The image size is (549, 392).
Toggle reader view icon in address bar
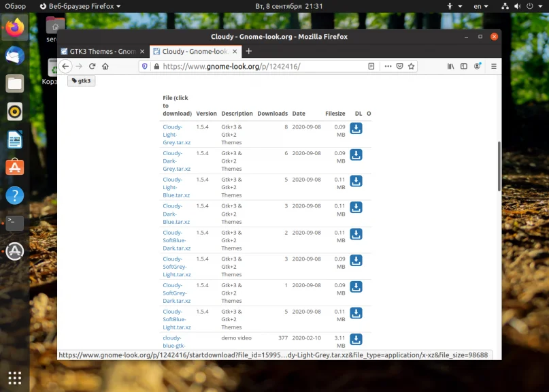point(371,66)
